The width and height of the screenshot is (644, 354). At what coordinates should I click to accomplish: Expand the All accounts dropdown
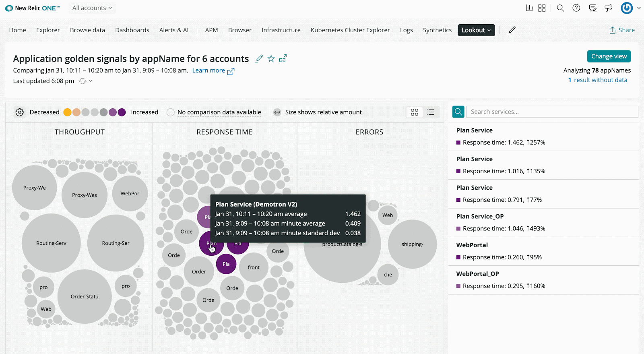click(92, 8)
